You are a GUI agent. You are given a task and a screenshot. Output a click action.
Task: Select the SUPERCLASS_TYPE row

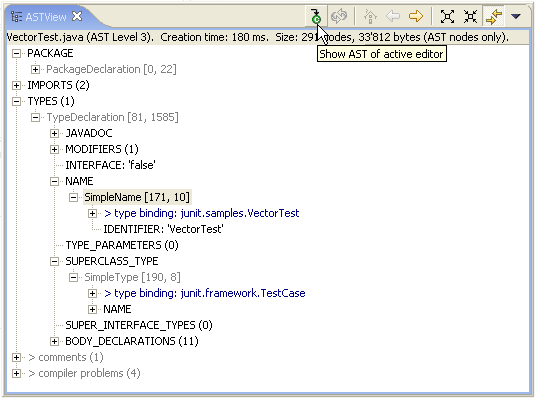[x=112, y=261]
